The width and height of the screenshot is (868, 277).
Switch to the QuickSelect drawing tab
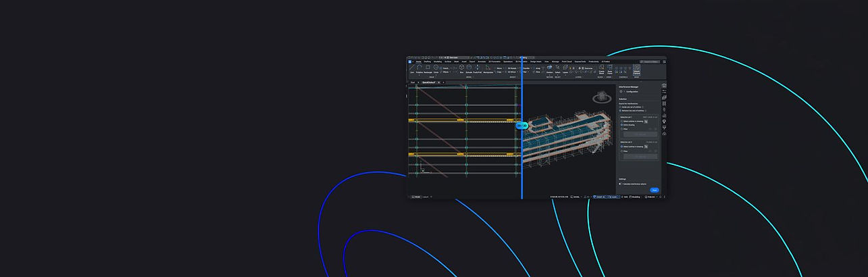pyautogui.click(x=429, y=82)
